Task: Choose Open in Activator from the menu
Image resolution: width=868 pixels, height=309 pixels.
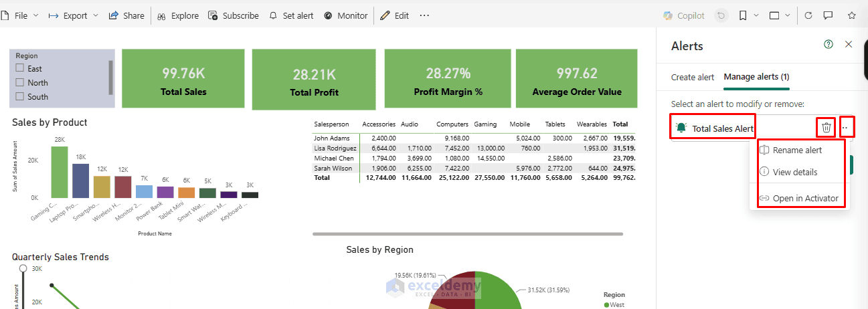Action: click(x=798, y=198)
